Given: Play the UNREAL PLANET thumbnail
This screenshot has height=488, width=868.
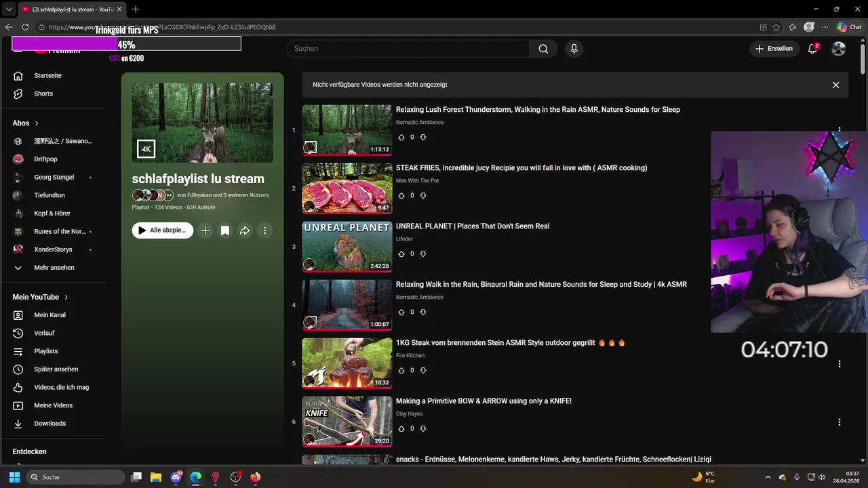Looking at the screenshot, I should [x=347, y=247].
